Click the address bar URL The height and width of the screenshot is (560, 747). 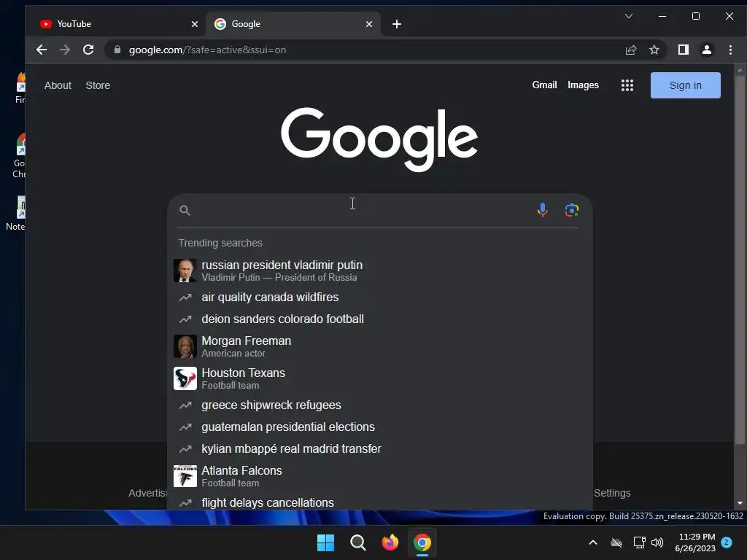coord(207,50)
